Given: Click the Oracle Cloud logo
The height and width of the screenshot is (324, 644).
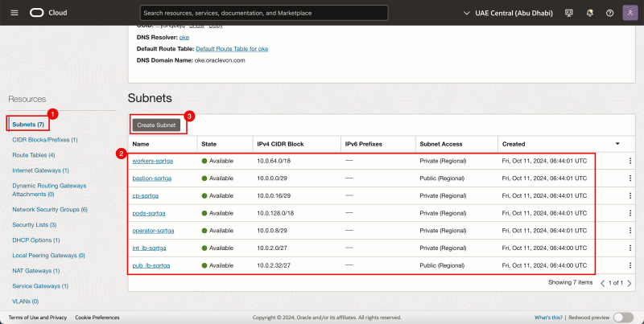Looking at the screenshot, I should 50,13.
